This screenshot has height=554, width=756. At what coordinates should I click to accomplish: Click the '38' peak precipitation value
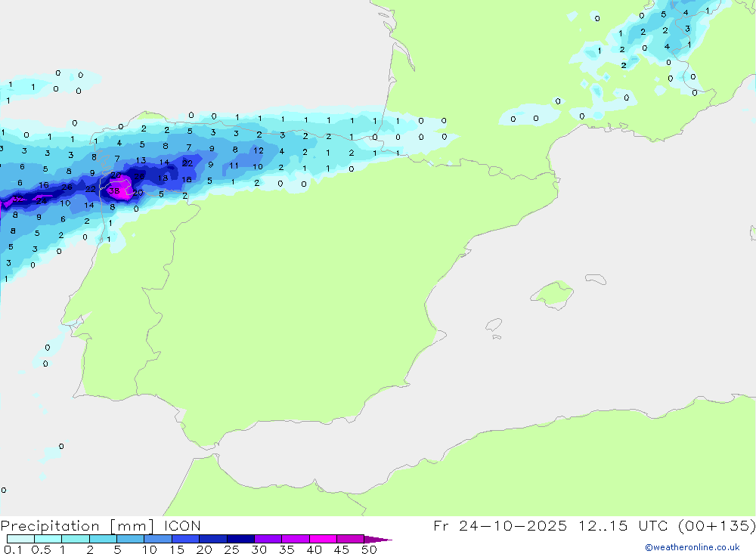114,191
